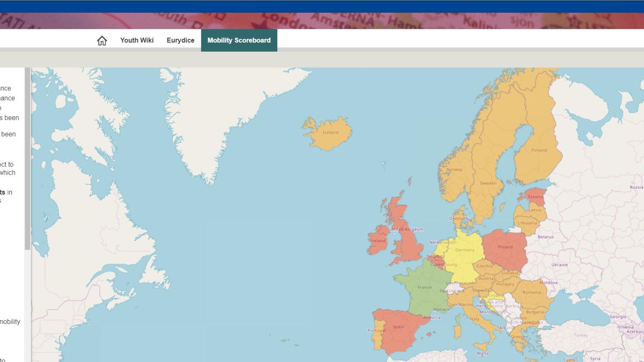
Task: Click Iceland on the map
Action: 330,134
